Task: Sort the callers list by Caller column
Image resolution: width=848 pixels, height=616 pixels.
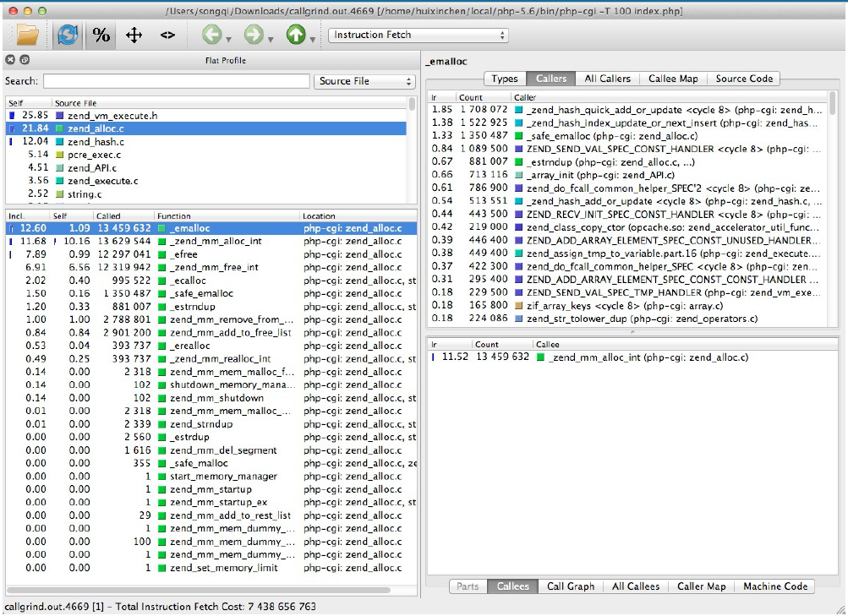Action: 669,97
